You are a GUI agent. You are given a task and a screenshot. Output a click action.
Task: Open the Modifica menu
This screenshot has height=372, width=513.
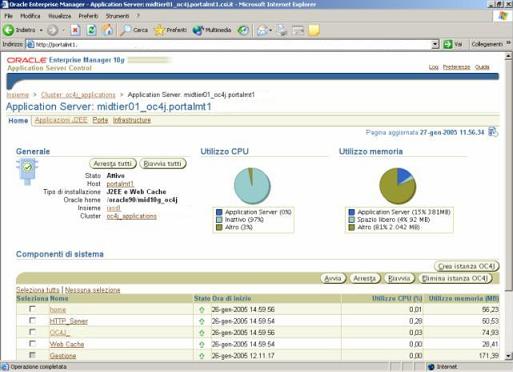tap(30, 16)
